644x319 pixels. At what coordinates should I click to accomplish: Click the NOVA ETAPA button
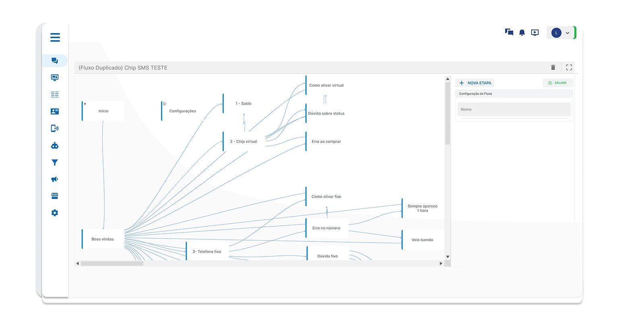[475, 83]
